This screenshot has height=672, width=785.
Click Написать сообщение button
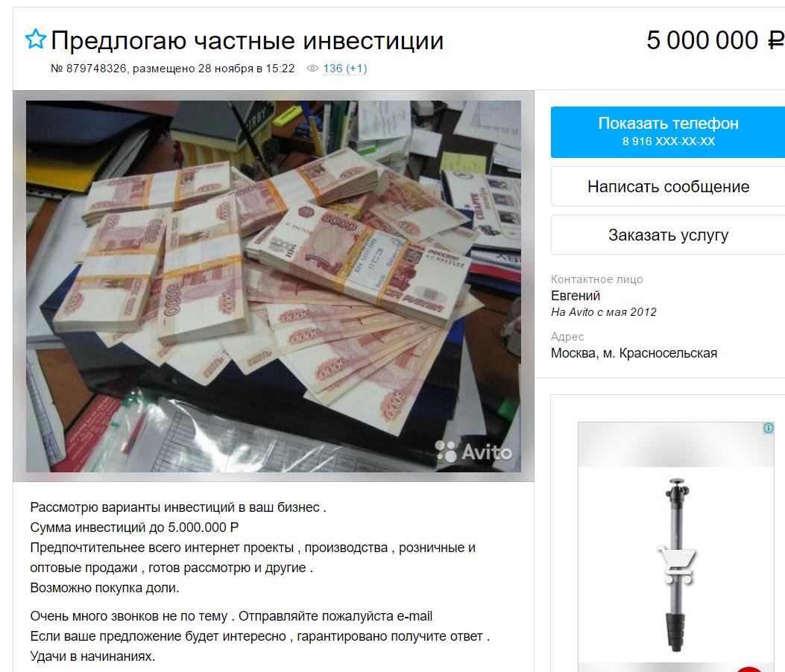(669, 187)
